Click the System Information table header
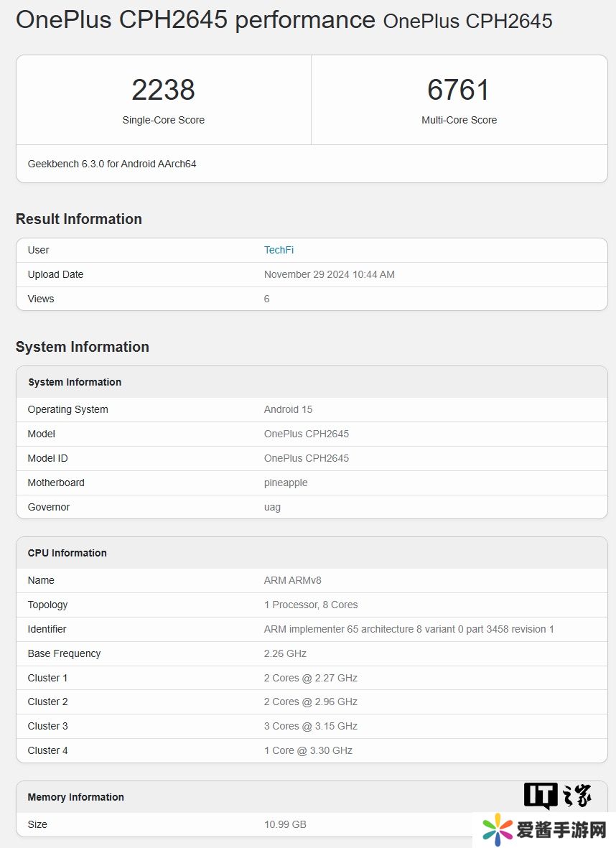The image size is (616, 848). coord(75,382)
